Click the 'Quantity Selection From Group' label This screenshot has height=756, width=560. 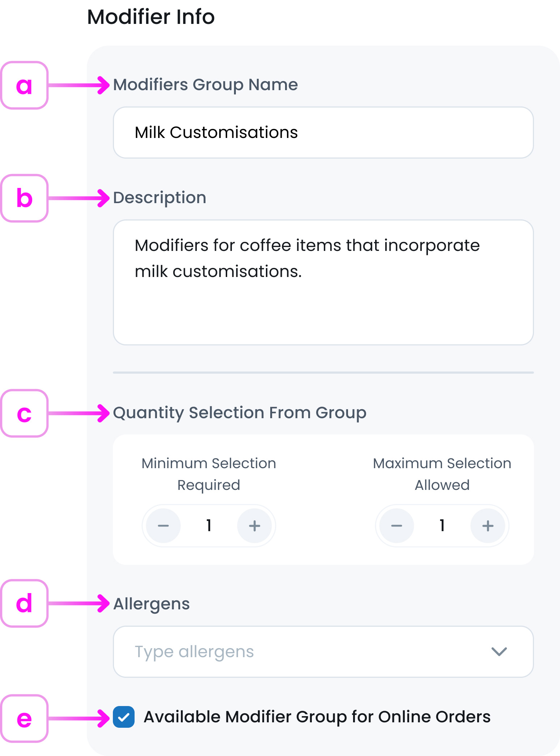pos(239,413)
